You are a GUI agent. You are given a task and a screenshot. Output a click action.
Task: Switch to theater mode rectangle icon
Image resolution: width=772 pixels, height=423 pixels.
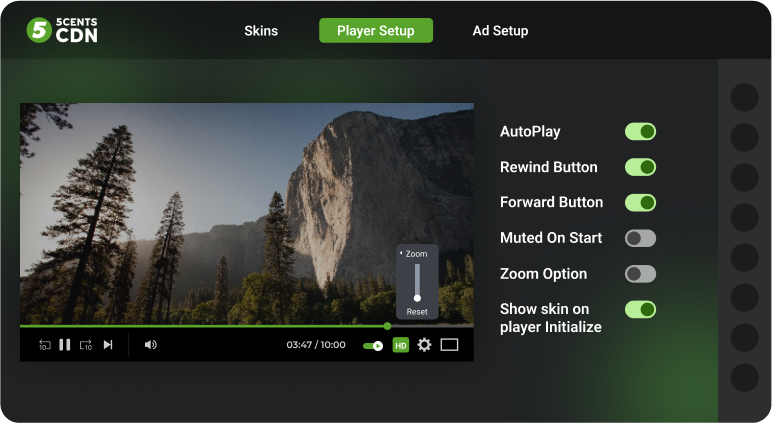pos(449,345)
